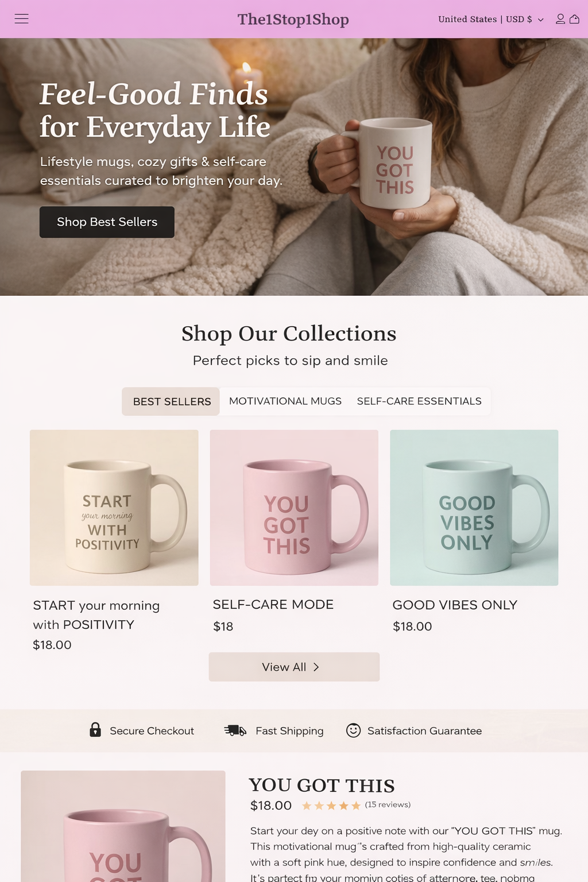This screenshot has height=882, width=588.
Task: Click the View All button
Action: coord(294,667)
